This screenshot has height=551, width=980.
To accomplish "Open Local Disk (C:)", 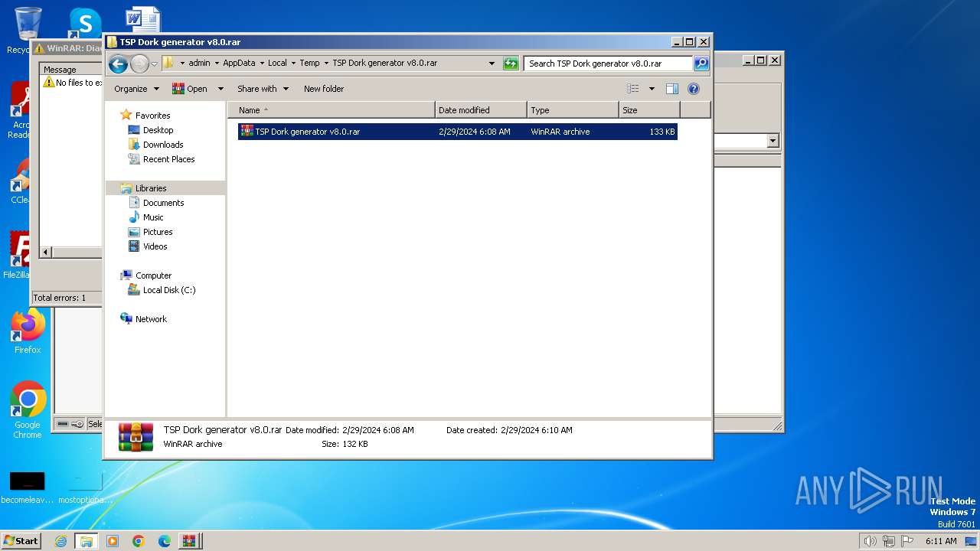I will tap(168, 290).
